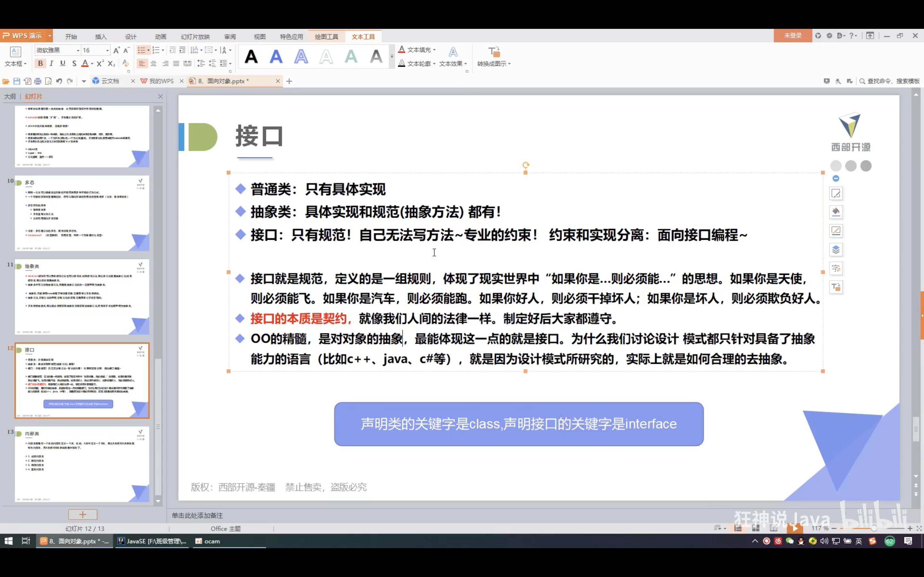
Task: Click the print icon in quick toolbar
Action: (38, 81)
